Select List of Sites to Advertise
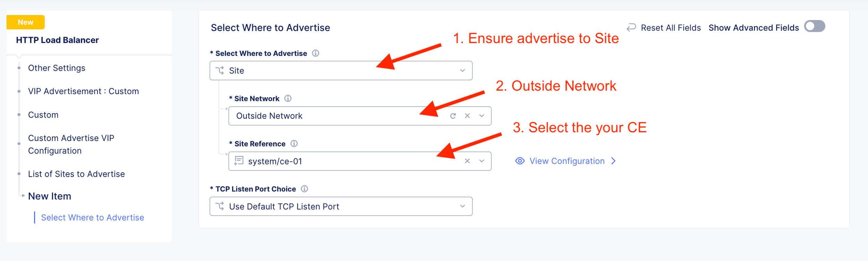 pos(76,174)
